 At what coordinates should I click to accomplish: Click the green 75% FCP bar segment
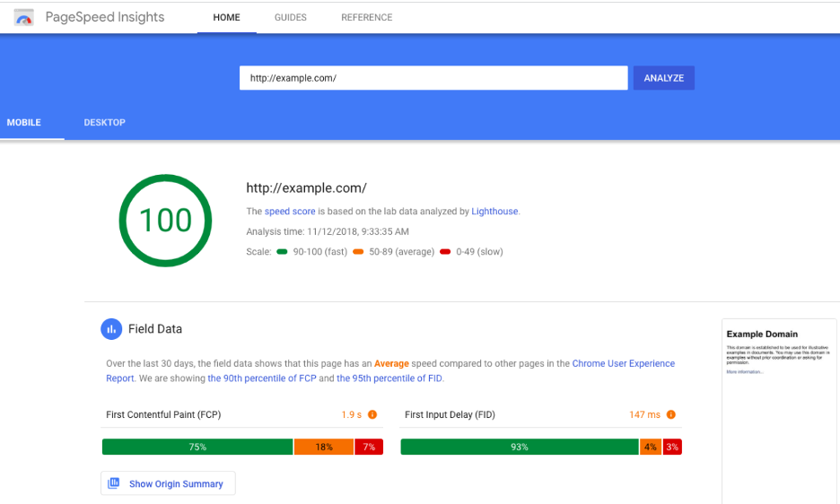(197, 447)
